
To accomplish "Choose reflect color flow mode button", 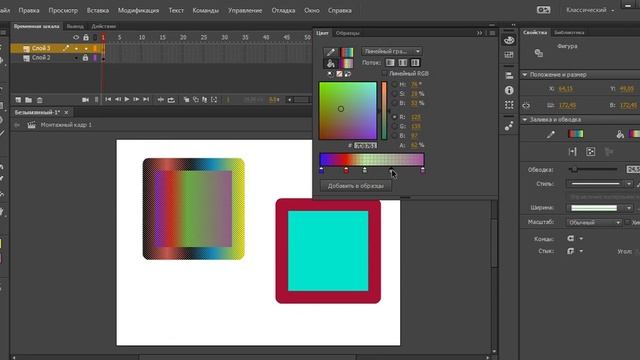I will pyautogui.click(x=403, y=62).
